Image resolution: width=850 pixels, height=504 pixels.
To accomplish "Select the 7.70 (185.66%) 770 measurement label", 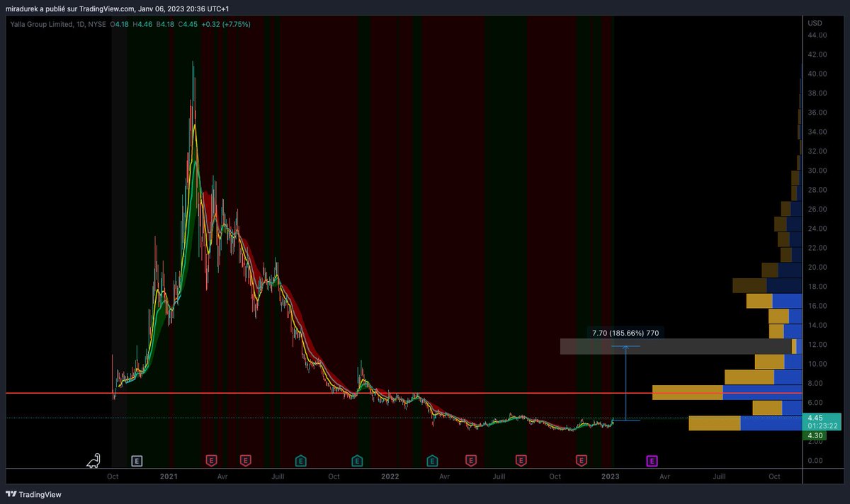I will click(626, 333).
